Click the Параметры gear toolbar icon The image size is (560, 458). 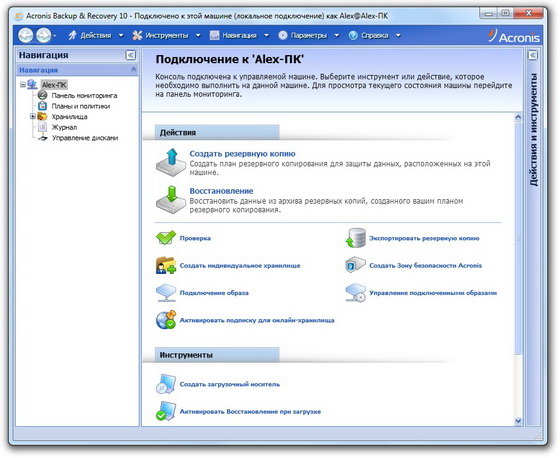(x=283, y=35)
